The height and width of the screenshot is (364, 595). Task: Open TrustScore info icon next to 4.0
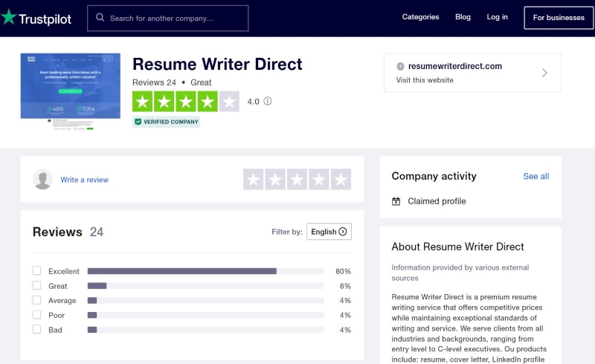click(268, 101)
